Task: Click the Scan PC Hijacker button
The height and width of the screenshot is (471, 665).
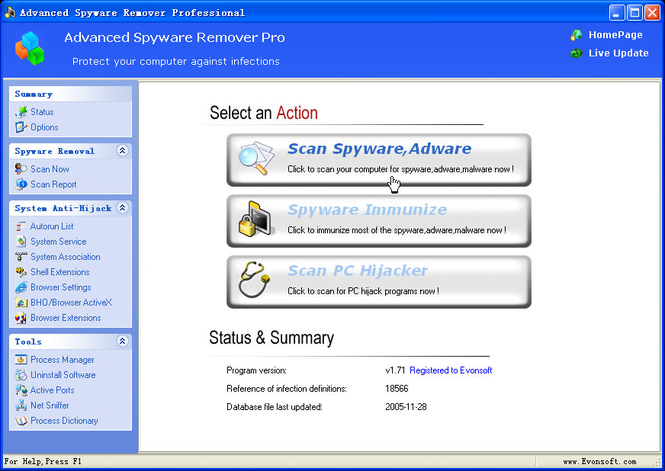Action: point(379,282)
